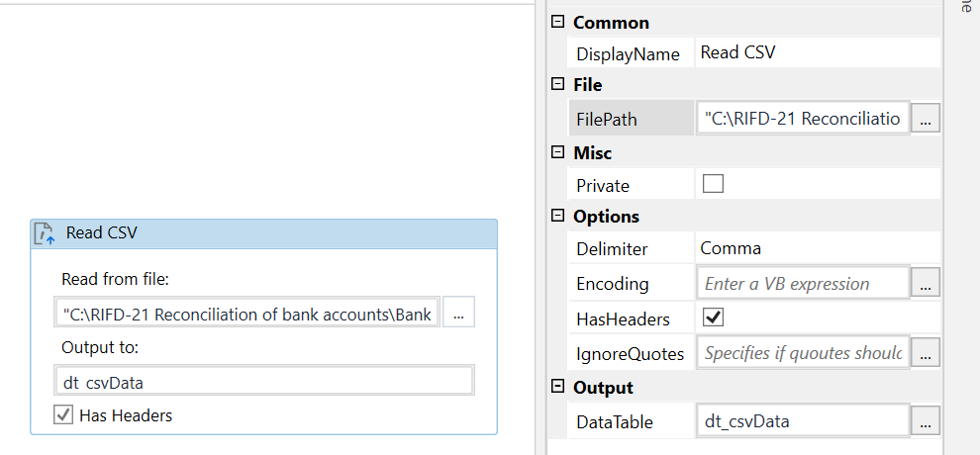Click ellipsis button beside DataTable property
980x455 pixels.
point(925,421)
